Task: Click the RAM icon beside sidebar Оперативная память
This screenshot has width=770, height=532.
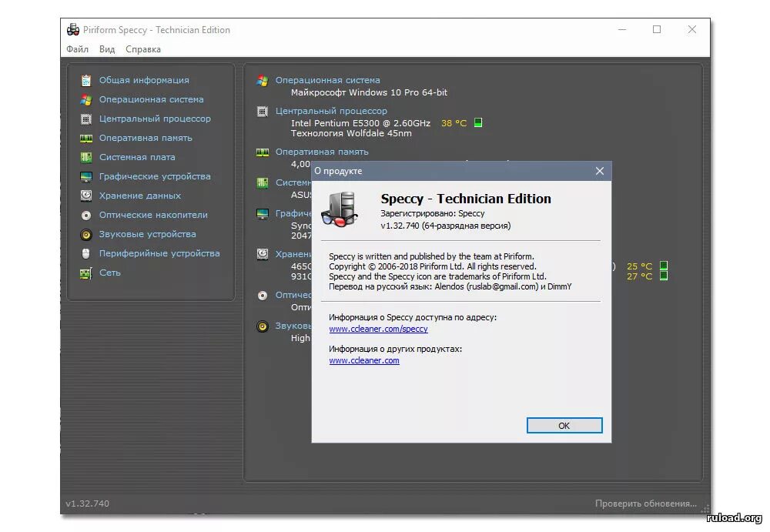Action: click(86, 138)
